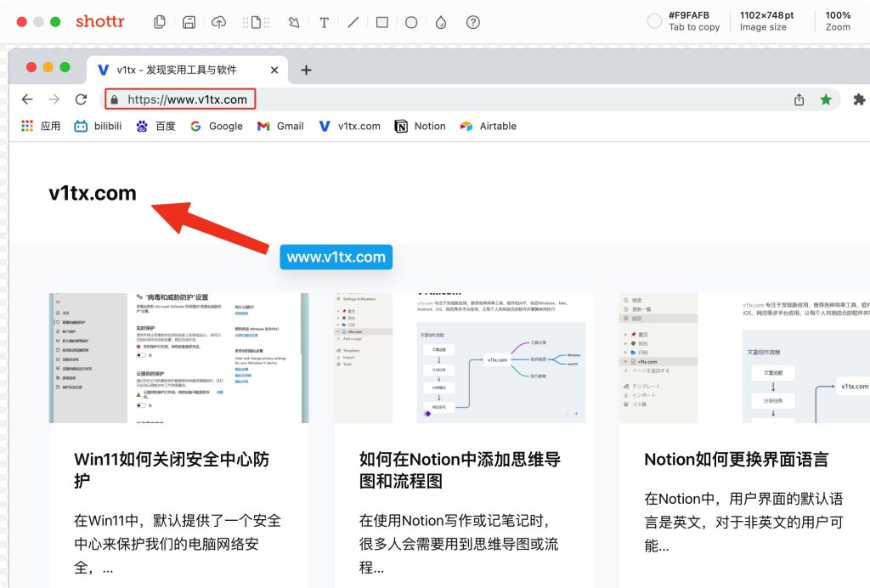Open the v1tx.com bookmark
Image resolution: width=870 pixels, height=588 pixels.
pos(349,126)
